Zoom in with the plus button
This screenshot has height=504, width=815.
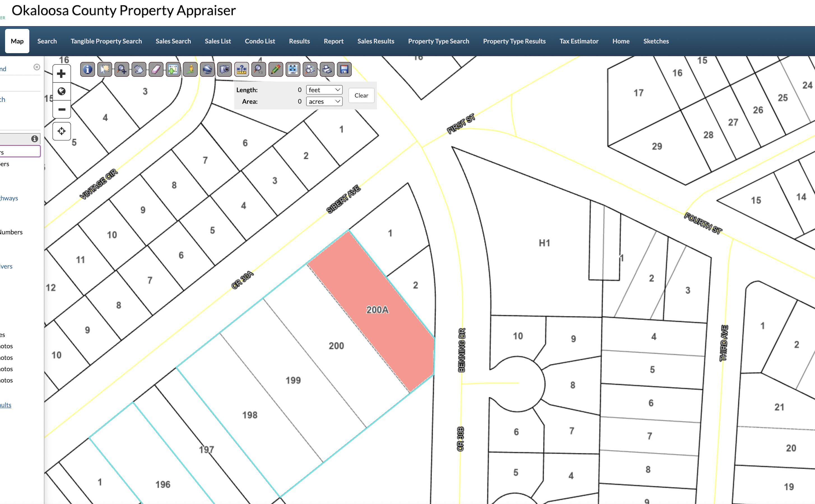[61, 74]
